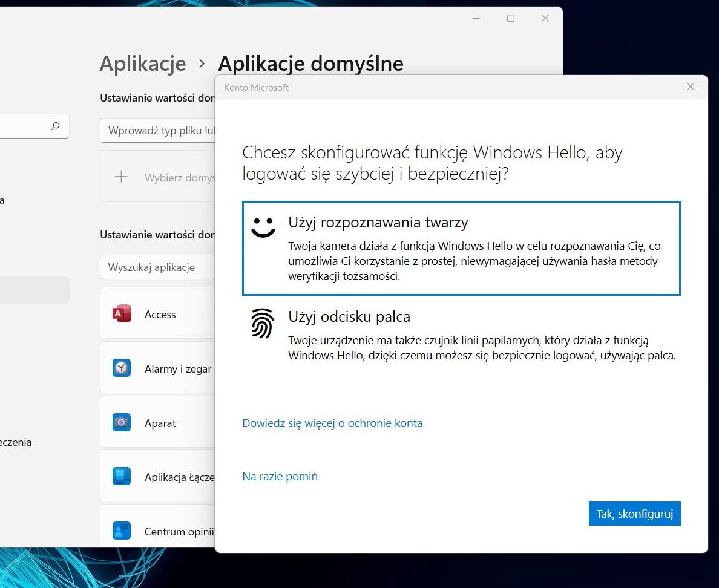719x588 pixels.
Task: Click the magnifier search icon in Settings sidebar
Action: coord(56,126)
